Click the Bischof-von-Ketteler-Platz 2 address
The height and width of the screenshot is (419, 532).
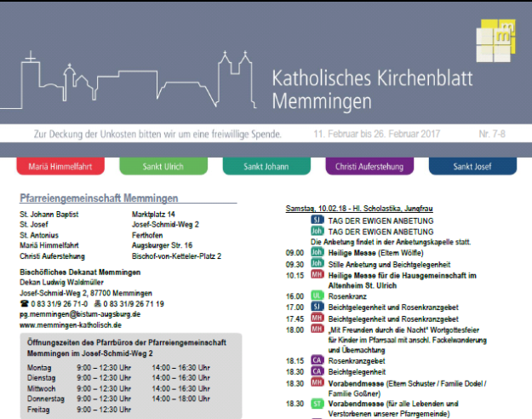pos(176,256)
